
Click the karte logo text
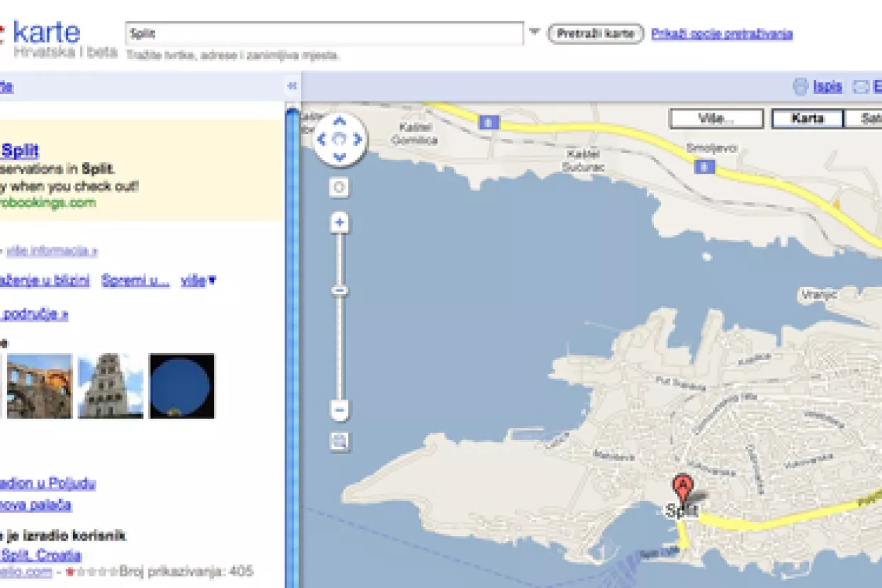(47, 32)
